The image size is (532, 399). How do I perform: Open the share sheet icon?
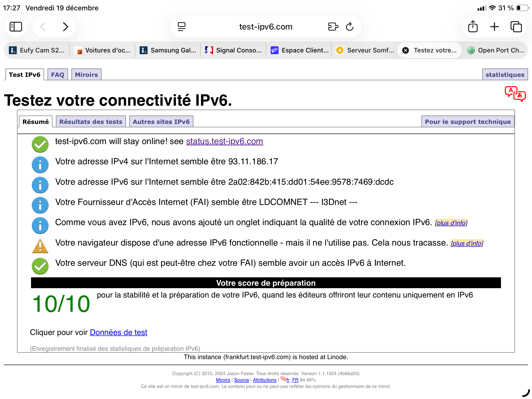(x=473, y=27)
